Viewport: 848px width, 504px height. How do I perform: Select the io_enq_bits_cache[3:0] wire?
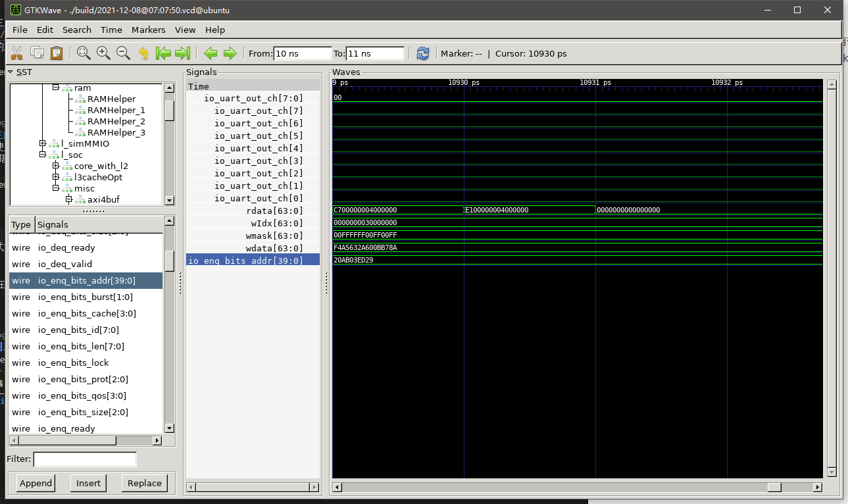point(86,313)
